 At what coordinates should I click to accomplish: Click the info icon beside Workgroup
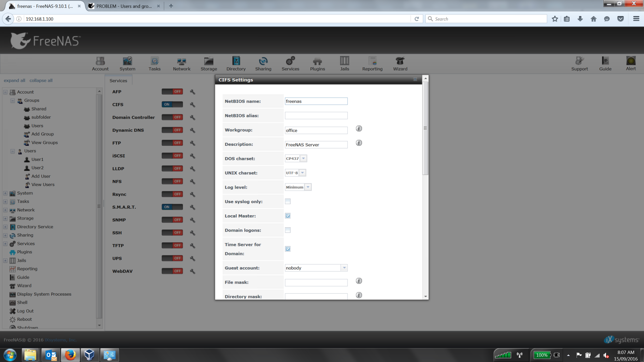[359, 129]
